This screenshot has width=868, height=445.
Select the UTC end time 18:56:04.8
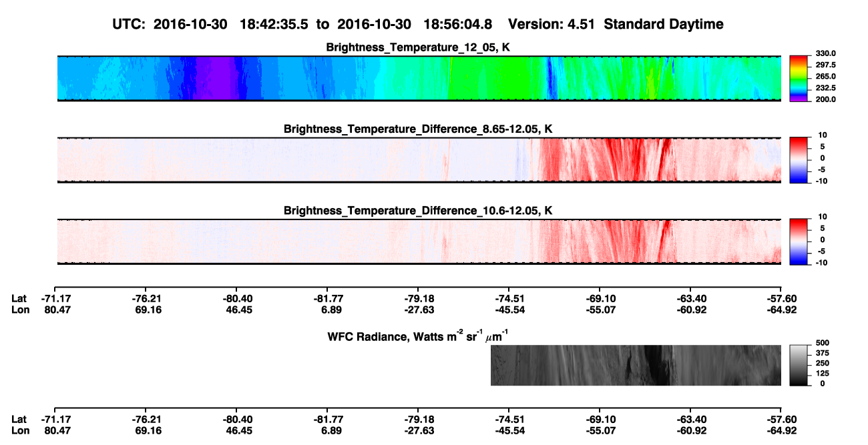click(x=458, y=25)
